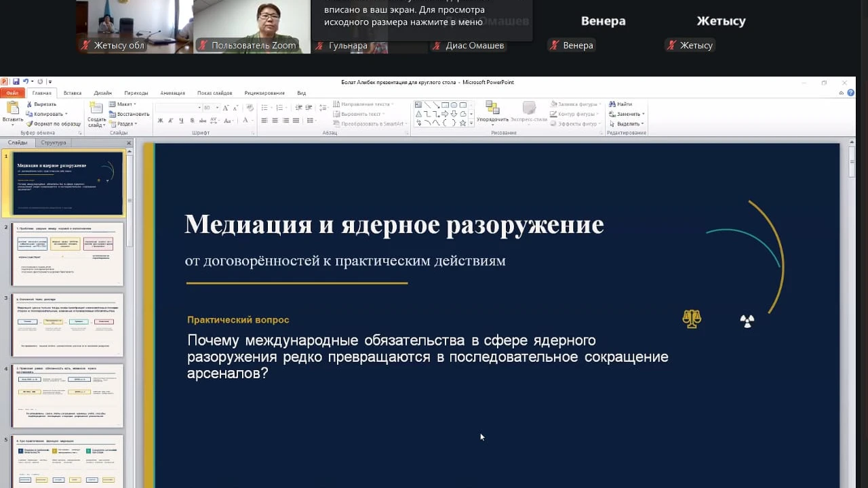
Task: Click the scales of justice icon on slide
Action: point(692,319)
